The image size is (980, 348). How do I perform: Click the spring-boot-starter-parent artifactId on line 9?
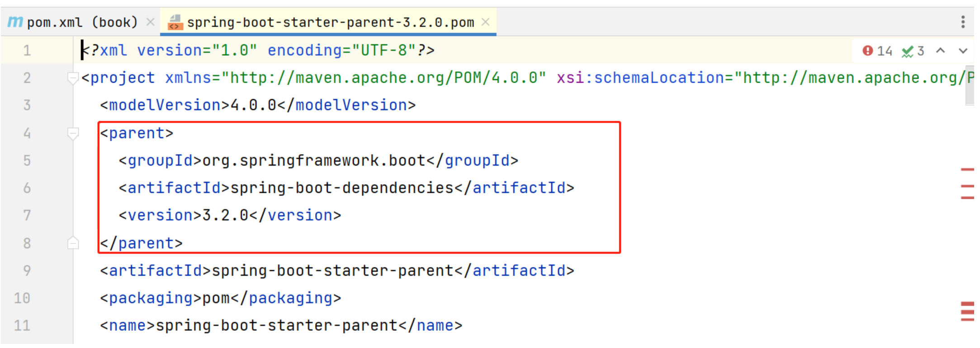coord(332,271)
